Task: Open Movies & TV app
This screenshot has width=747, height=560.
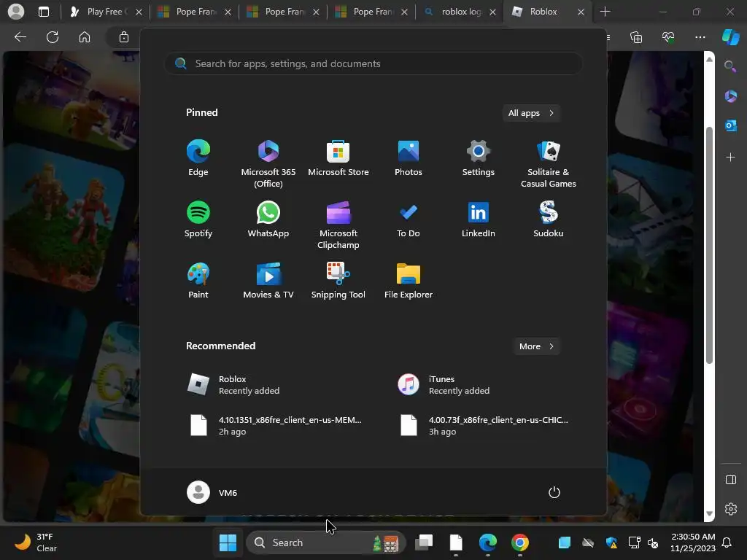Action: click(268, 281)
